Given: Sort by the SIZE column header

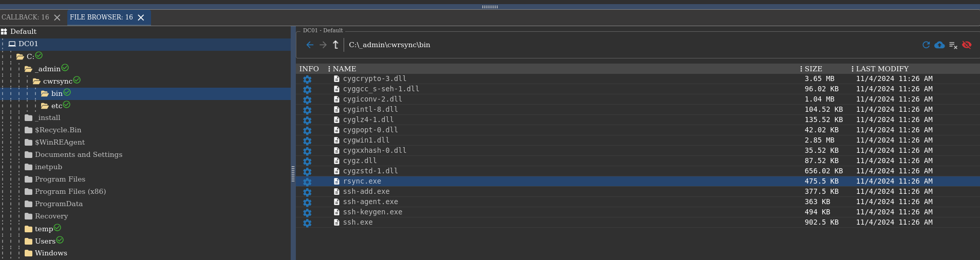Looking at the screenshot, I should (x=813, y=69).
